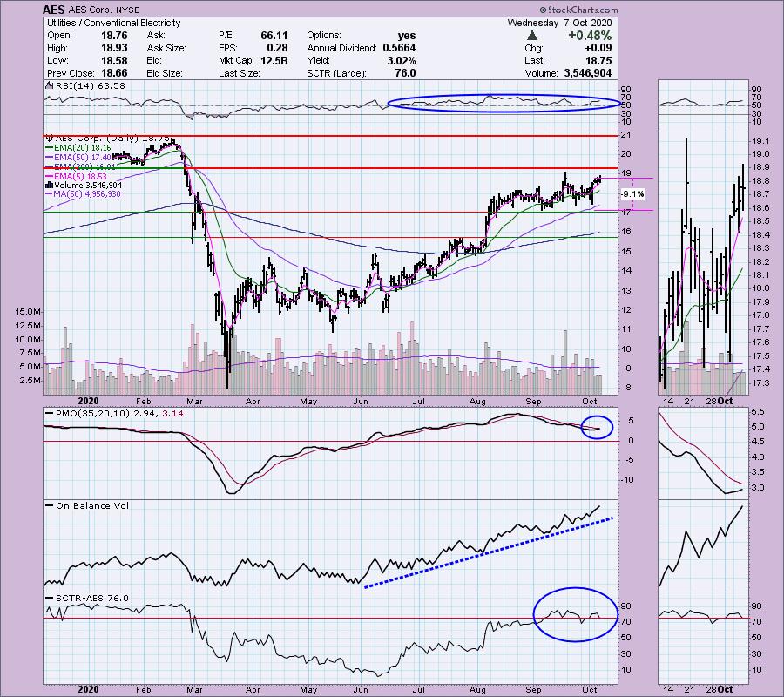Click the pink line marker for EMA(5)

click(50, 177)
